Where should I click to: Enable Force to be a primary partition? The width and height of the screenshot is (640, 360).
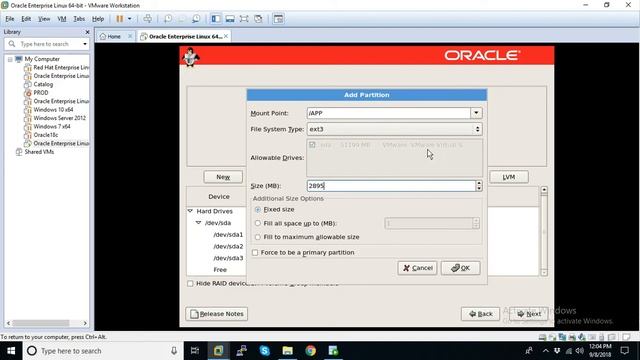pos(255,253)
